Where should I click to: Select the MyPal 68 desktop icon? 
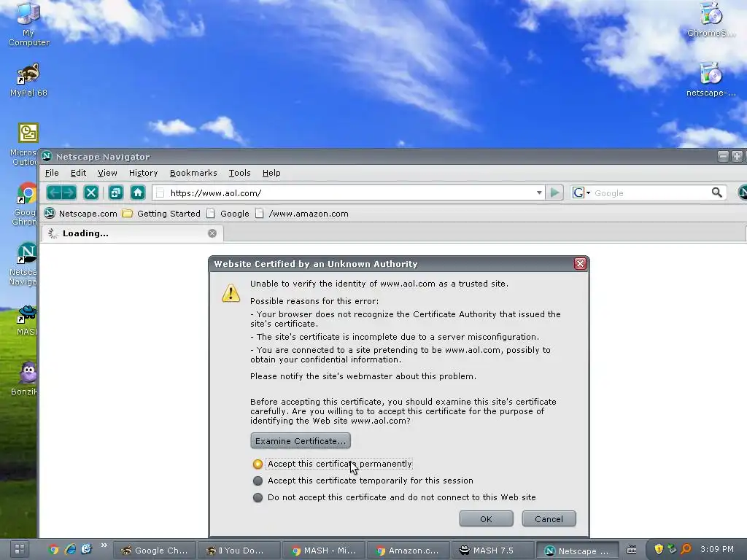(x=28, y=80)
